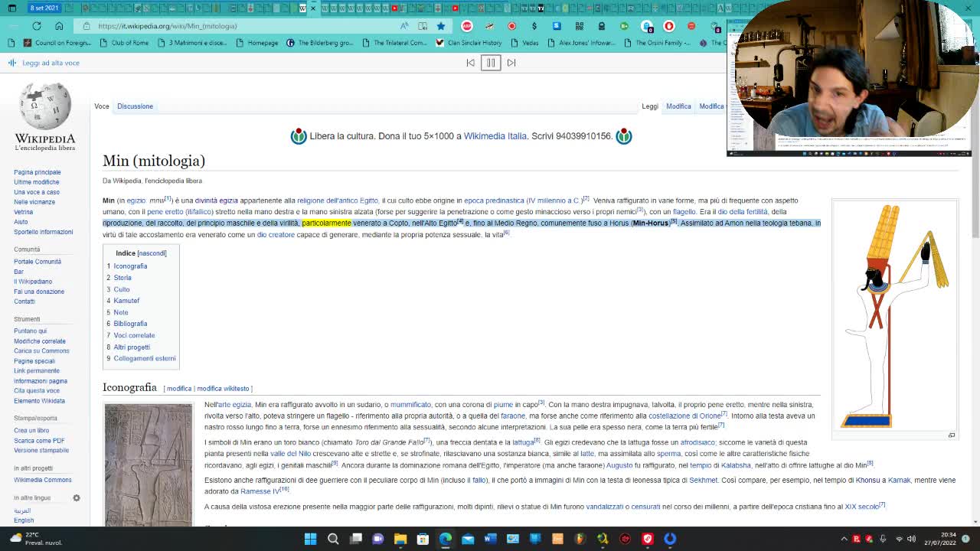Open the Bilderberg group bookmark
This screenshot has height=551, width=980.
320,43
